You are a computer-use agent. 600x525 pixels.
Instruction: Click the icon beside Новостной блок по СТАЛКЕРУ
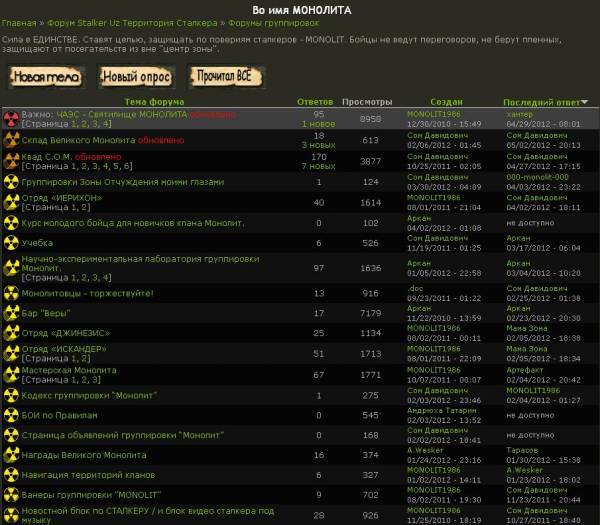pos(11,515)
